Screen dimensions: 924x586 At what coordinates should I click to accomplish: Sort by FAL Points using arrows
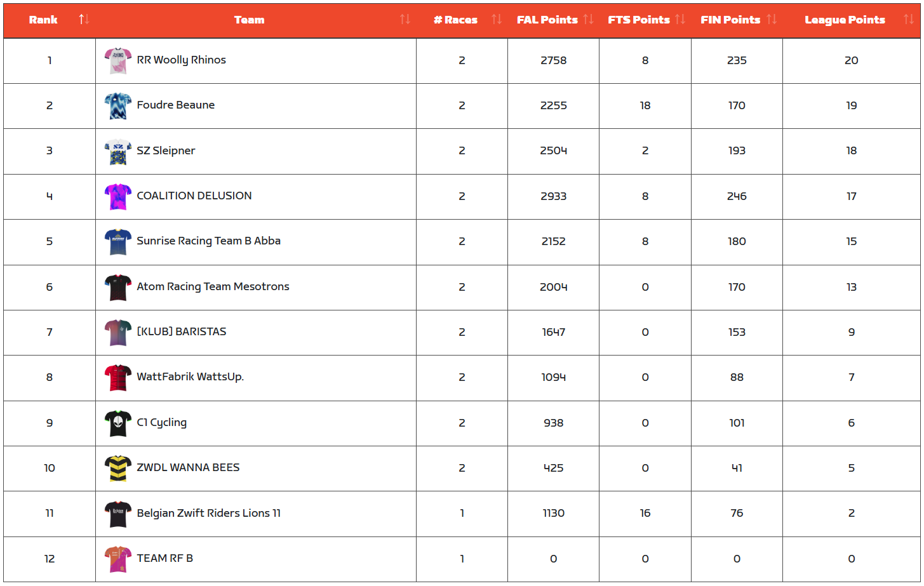[588, 20]
